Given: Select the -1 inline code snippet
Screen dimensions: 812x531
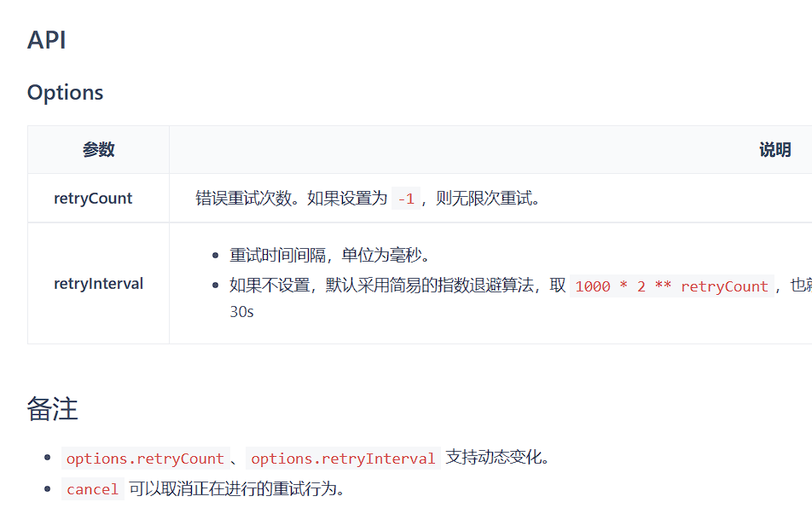Looking at the screenshot, I should pyautogui.click(x=404, y=197).
